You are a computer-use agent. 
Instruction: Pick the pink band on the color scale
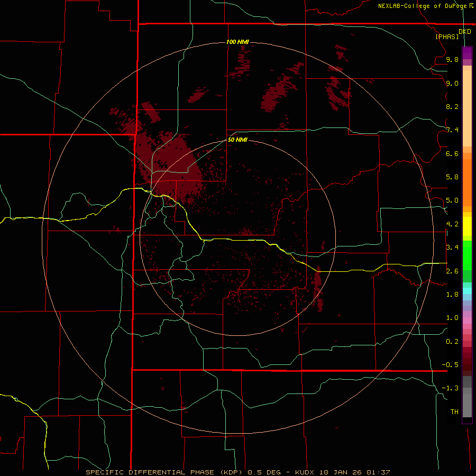[x=467, y=321]
